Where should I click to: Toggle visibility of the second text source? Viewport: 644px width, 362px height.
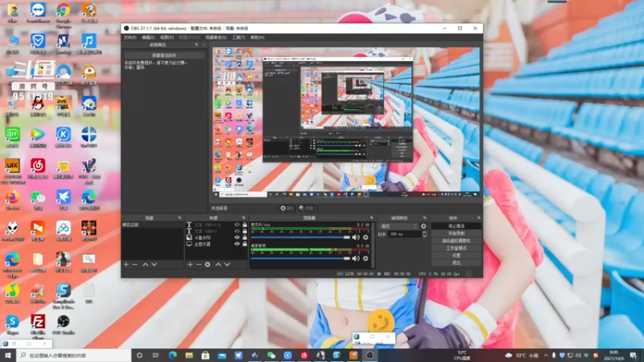[237, 231]
